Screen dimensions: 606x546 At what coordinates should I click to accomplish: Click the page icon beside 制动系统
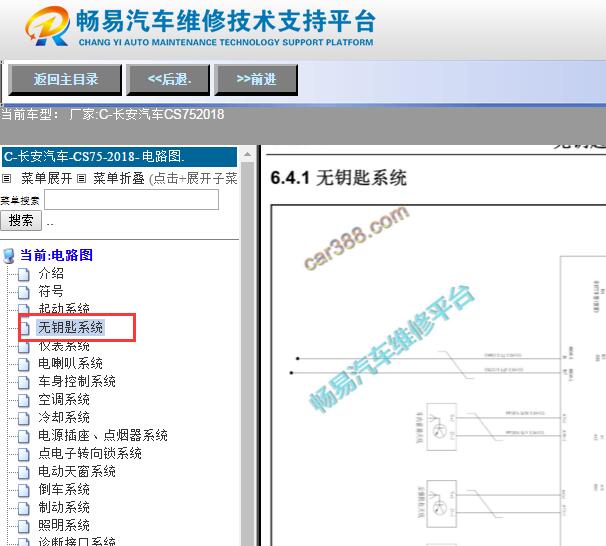click(24, 508)
